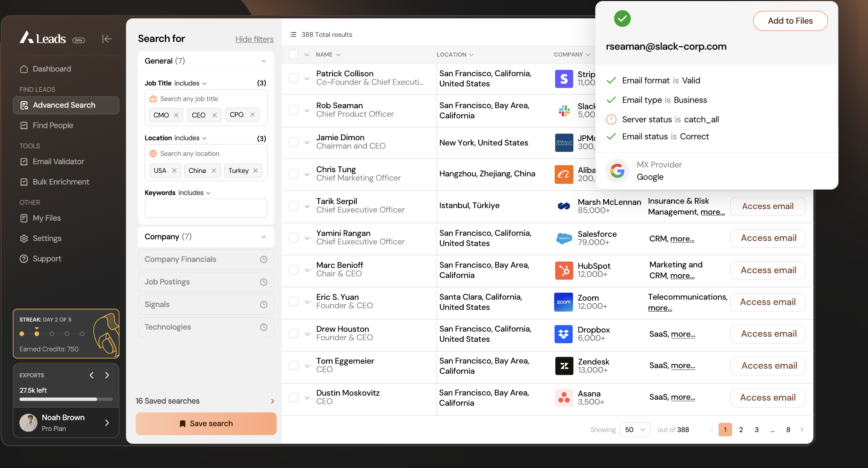Click the Keywords input field

click(x=206, y=208)
